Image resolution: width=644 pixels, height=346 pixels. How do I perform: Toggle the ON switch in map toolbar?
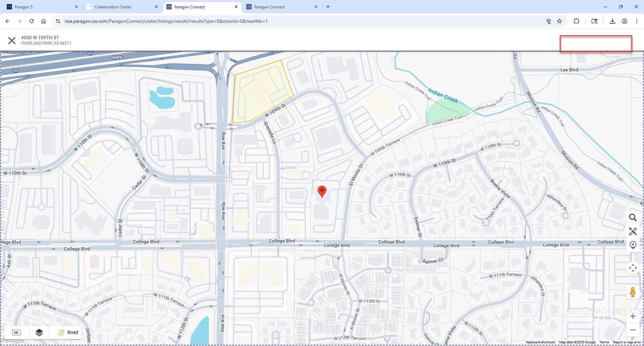[16, 332]
